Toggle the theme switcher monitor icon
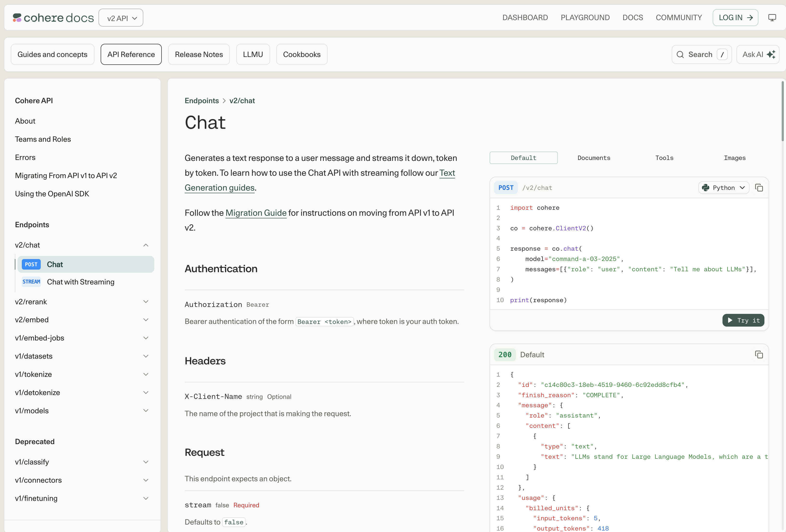Viewport: 786px width, 532px height. pyautogui.click(x=772, y=17)
